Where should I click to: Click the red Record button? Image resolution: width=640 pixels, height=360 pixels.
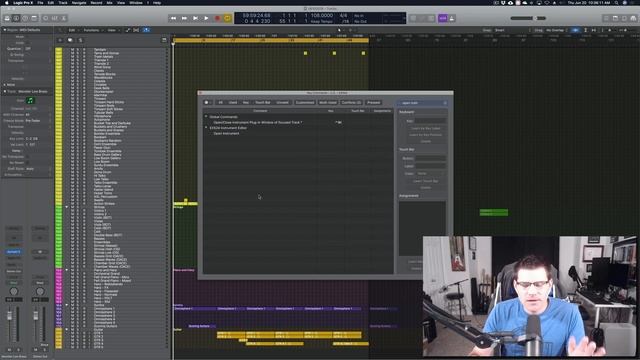coord(217,18)
